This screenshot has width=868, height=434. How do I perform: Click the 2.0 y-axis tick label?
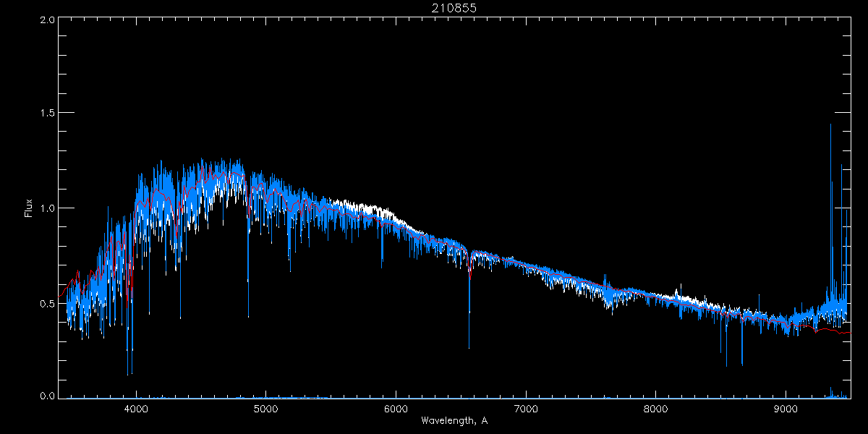click(x=48, y=20)
